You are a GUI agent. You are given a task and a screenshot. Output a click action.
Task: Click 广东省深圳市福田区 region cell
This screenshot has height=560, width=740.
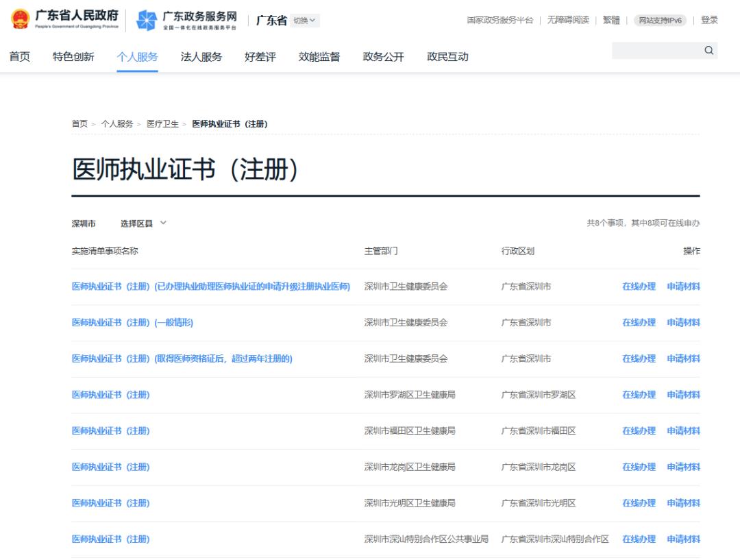pyautogui.click(x=539, y=431)
